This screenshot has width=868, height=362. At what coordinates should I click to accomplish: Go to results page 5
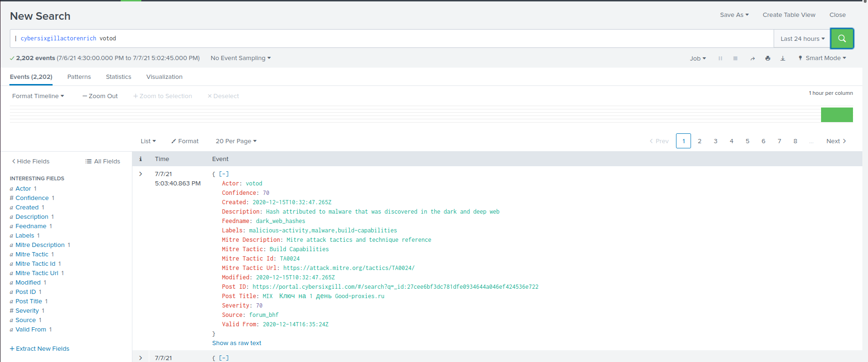pyautogui.click(x=747, y=141)
